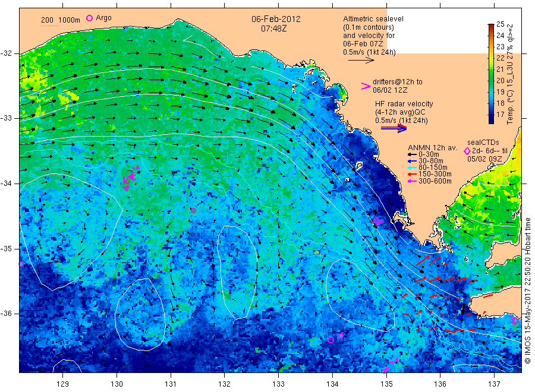Click the 'HF radar velocity' label
535x392 pixels.
404,104
